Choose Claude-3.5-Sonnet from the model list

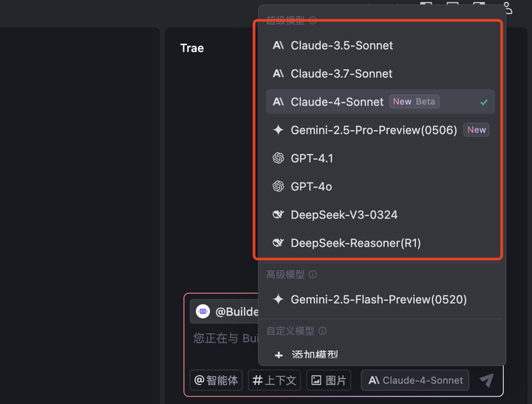tap(341, 45)
